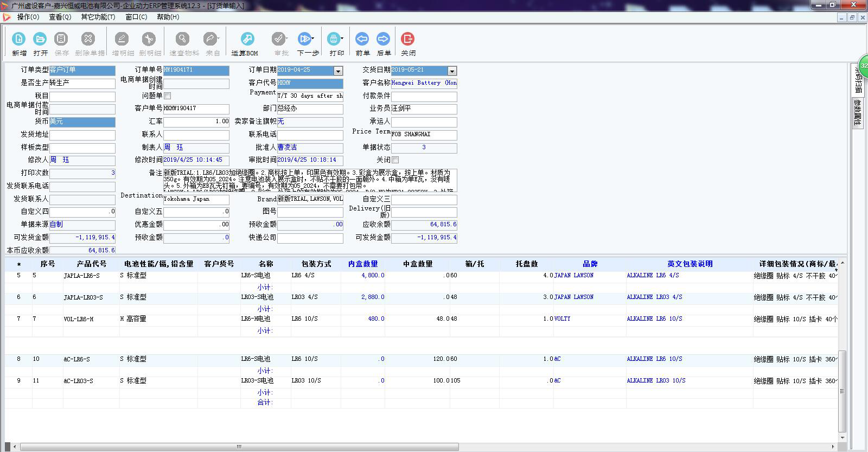The image size is (868, 452).
Task: Click the 下一步 (Next step) icon
Action: pyautogui.click(x=304, y=39)
